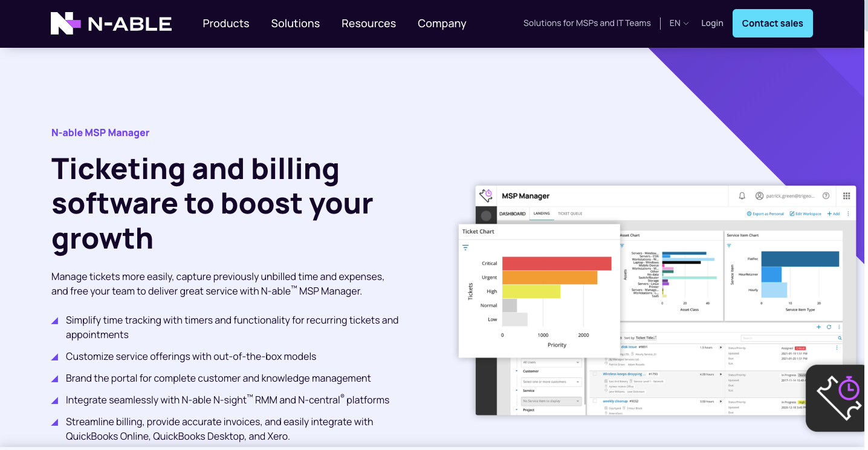Click the help question mark icon
Viewport: 868px width, 450px height.
tap(826, 196)
